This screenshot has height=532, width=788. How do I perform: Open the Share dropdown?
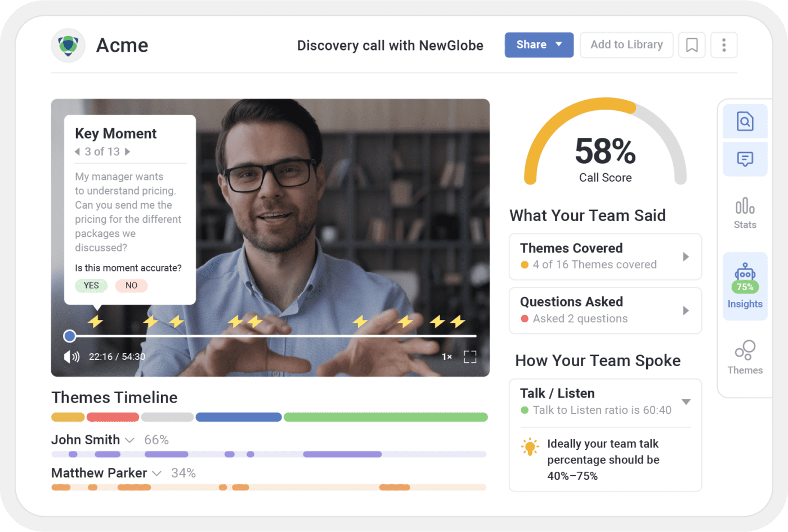coord(538,45)
